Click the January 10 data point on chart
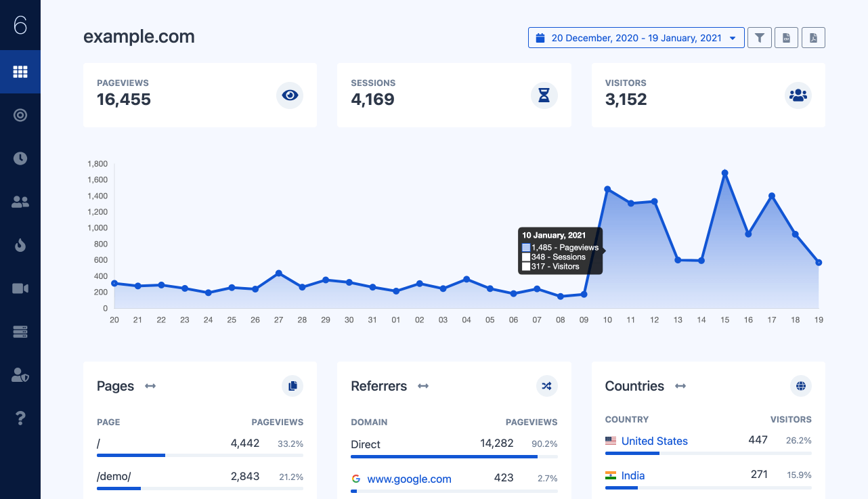This screenshot has height=499, width=868. pos(607,189)
